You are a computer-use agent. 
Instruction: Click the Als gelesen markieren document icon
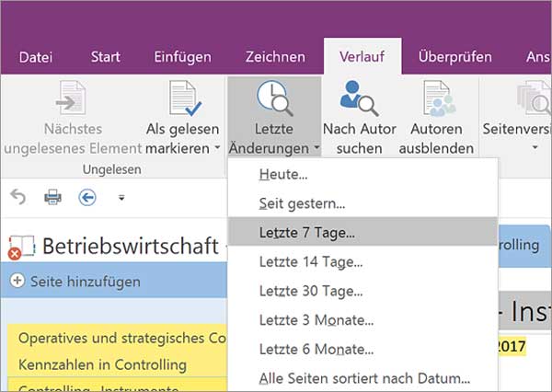pyautogui.click(x=185, y=98)
